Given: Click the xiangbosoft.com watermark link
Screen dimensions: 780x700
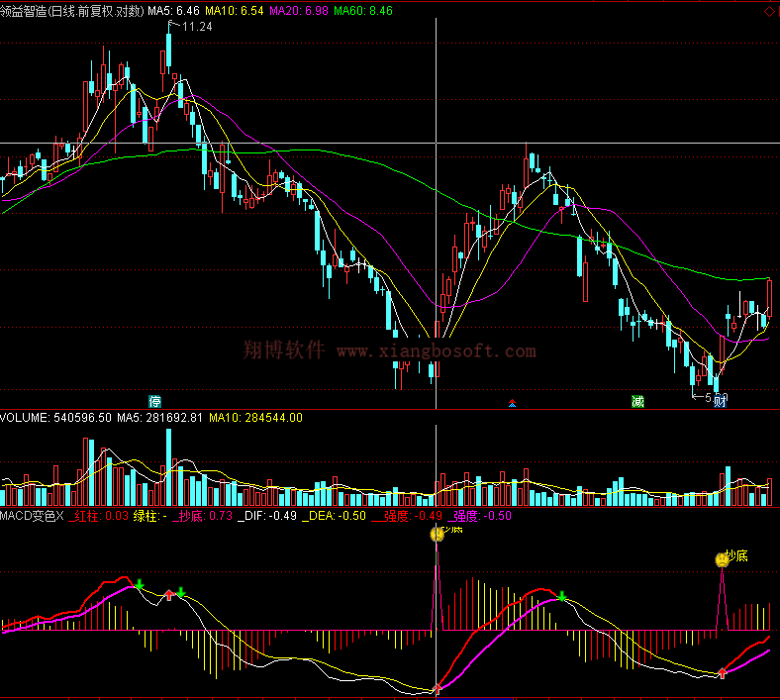Looking at the screenshot, I should pyautogui.click(x=436, y=350).
